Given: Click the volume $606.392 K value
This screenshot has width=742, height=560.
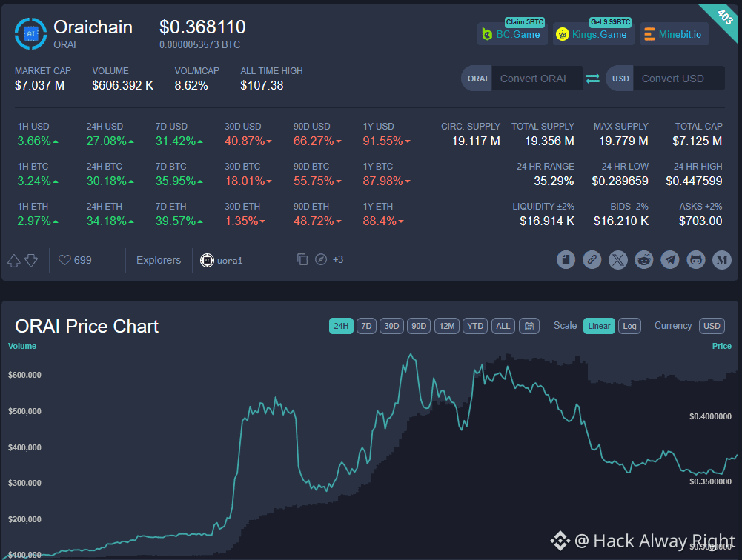Looking at the screenshot, I should 122,86.
